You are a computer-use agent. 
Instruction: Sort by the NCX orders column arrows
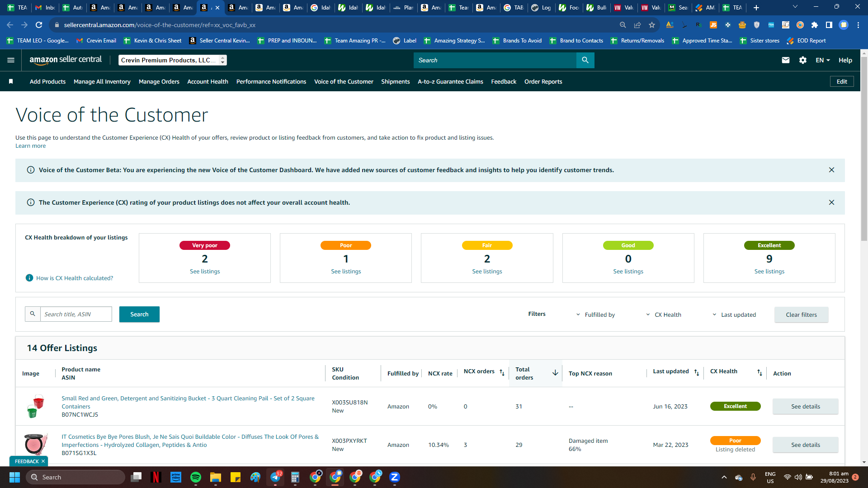(x=502, y=372)
